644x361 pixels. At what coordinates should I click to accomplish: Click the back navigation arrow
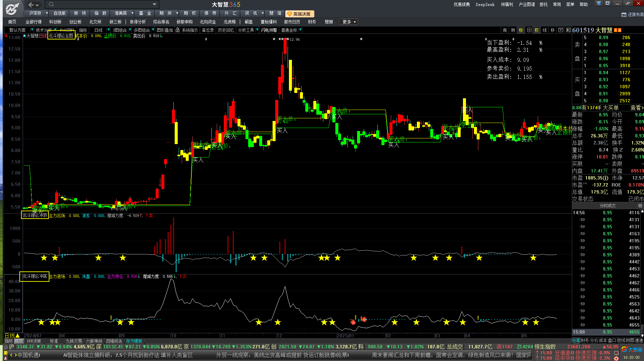[x=31, y=5]
